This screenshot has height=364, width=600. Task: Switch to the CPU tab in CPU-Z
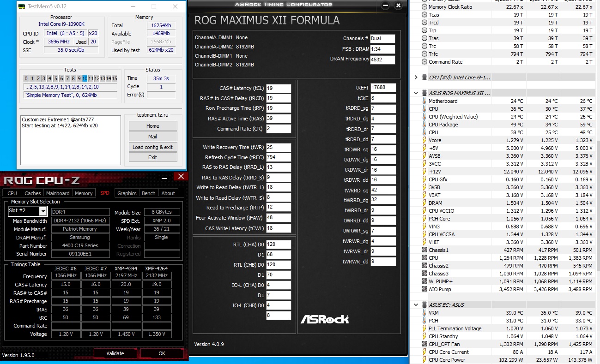12,193
